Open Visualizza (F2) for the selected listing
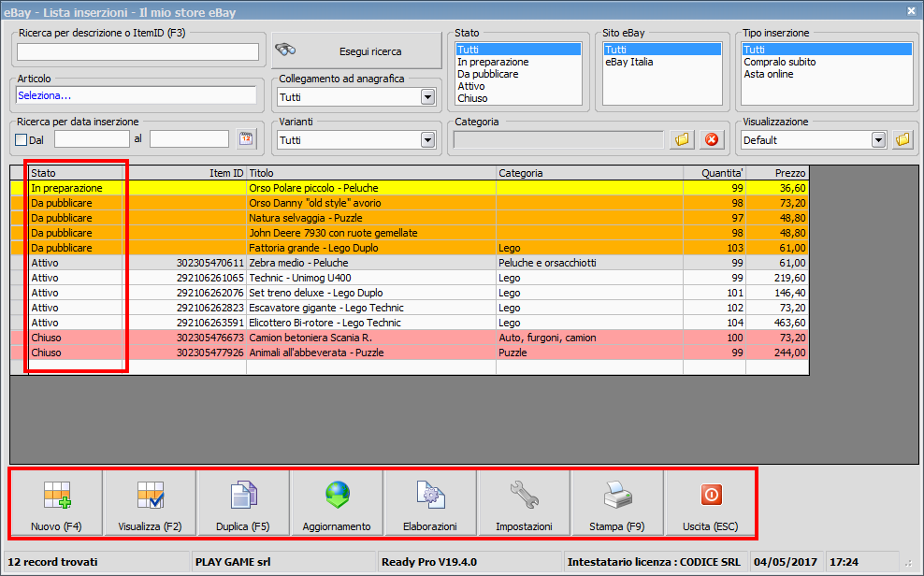Image resolution: width=924 pixels, height=576 pixels. pyautogui.click(x=150, y=503)
